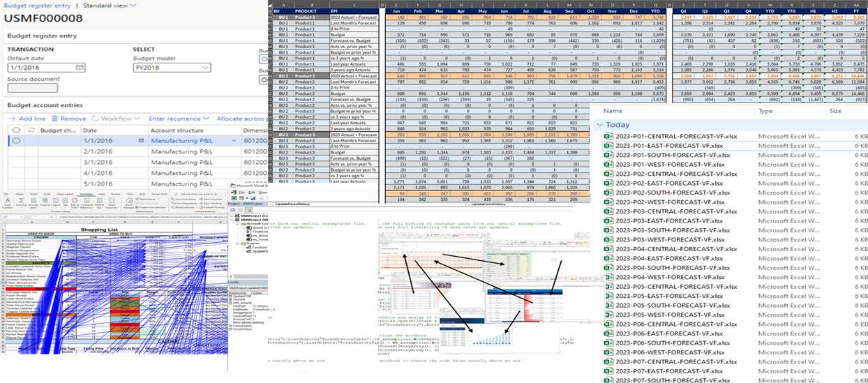Click the trash icon of the Remove button
The width and height of the screenshot is (868, 383).
tap(54, 119)
